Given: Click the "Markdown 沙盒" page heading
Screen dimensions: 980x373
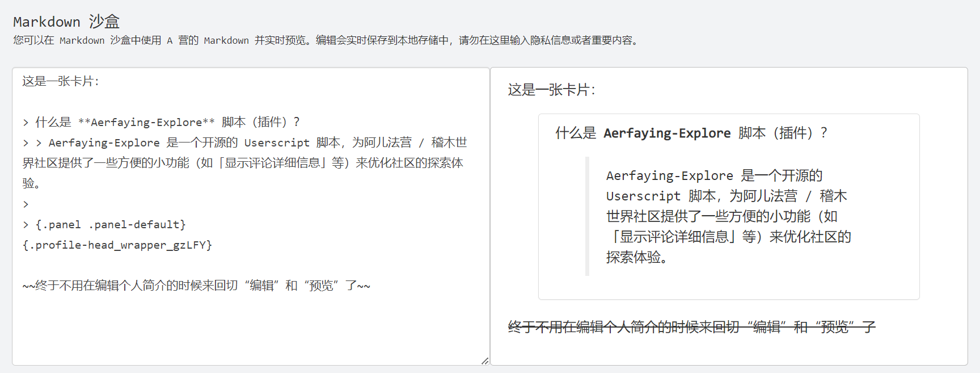Looking at the screenshot, I should (x=66, y=22).
